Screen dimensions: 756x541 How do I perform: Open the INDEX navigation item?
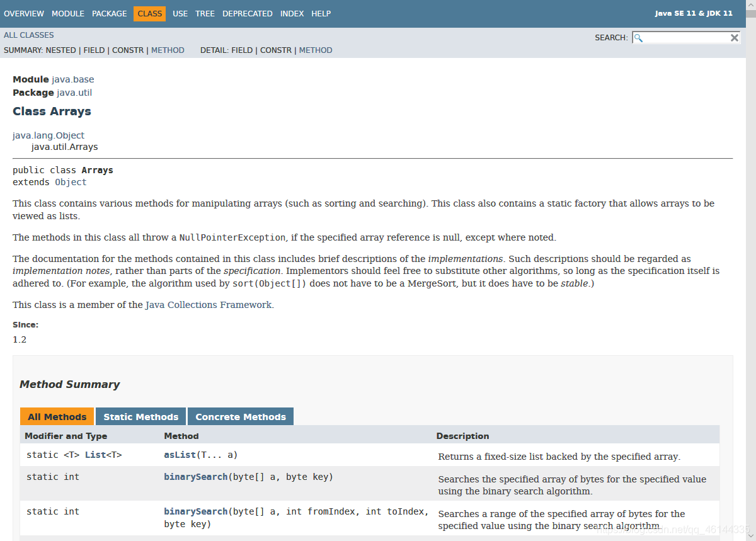click(292, 13)
